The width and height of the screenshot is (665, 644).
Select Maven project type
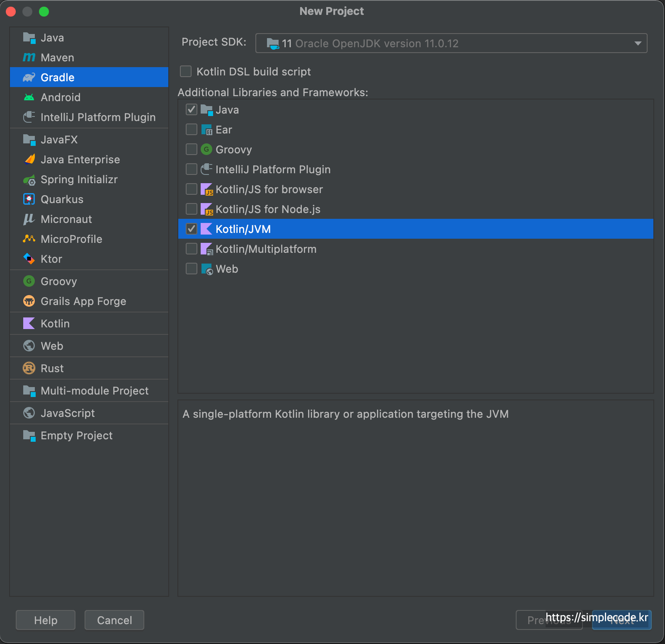pos(89,58)
